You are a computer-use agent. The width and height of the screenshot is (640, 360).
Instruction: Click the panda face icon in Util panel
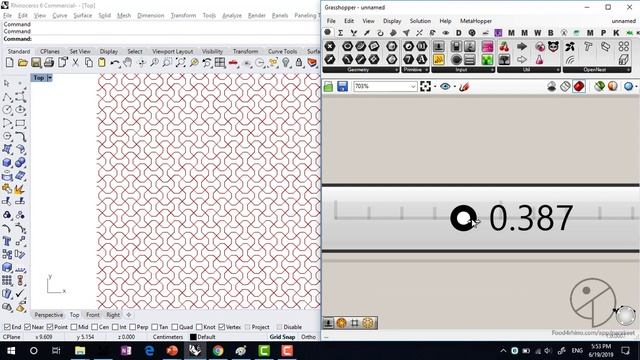pos(553,47)
